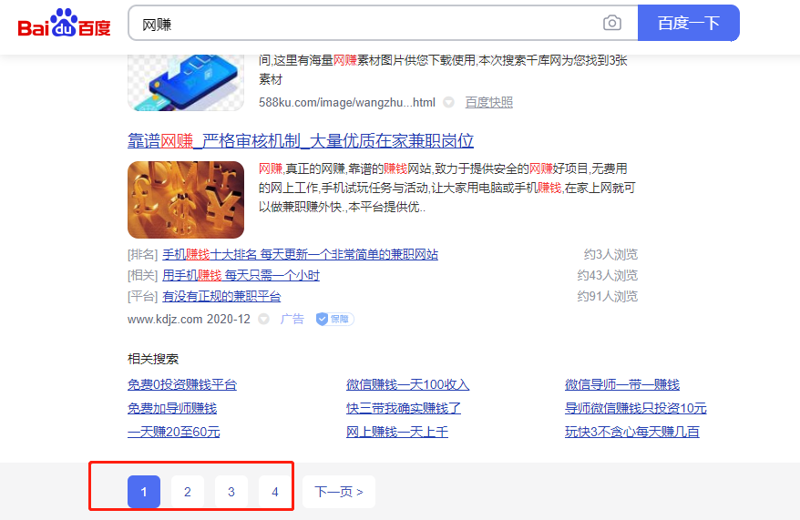The image size is (800, 520).
Task: Open related search 网上赚钱一天上千
Action: 397,432
